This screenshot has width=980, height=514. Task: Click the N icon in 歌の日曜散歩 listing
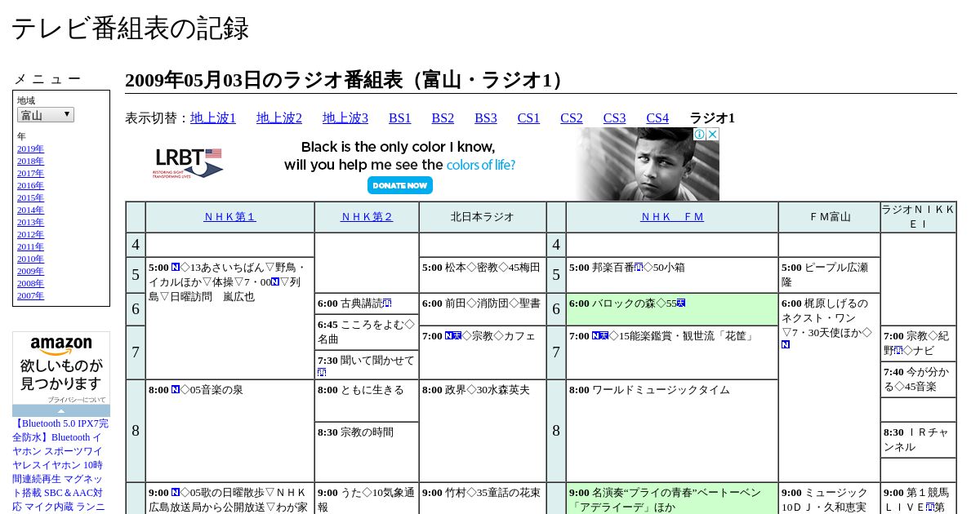(x=176, y=493)
